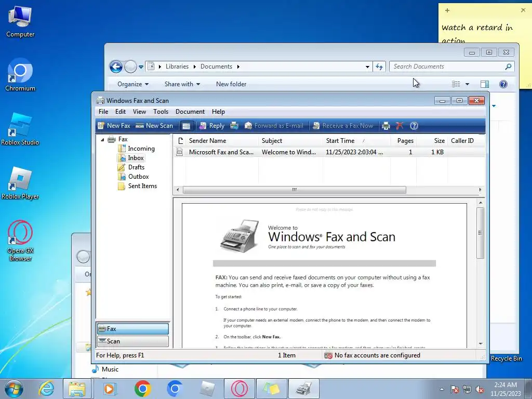Viewport: 532px width, 399px height.
Task: Open Chromium desktop shortcut
Action: point(20,75)
